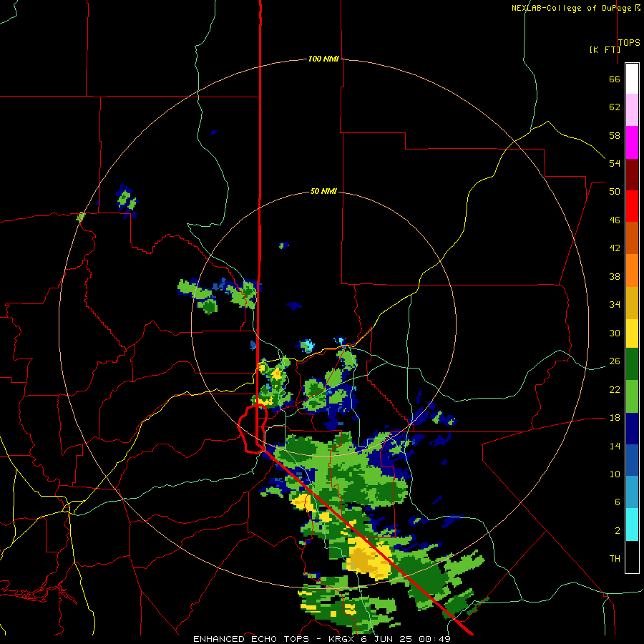Screen dimensions: 644x644
Task: Click the dark red 50–54 kft swatch
Action: pos(632,174)
